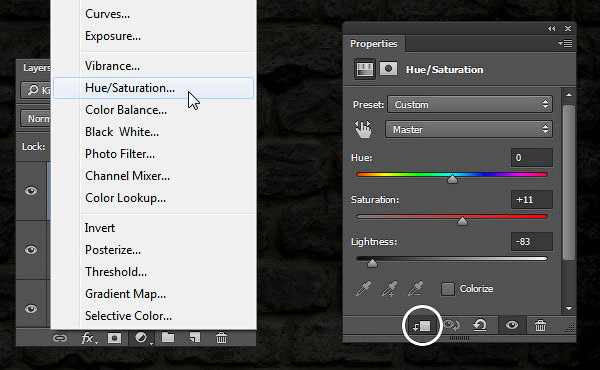600x370 pixels.
Task: Open the Preset Custom dropdown
Action: 470,104
